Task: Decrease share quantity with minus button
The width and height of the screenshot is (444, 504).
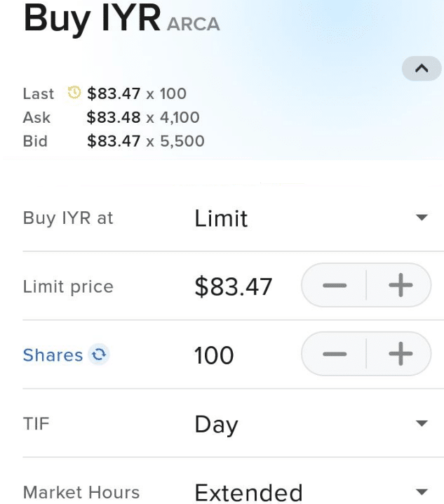Action: [335, 354]
